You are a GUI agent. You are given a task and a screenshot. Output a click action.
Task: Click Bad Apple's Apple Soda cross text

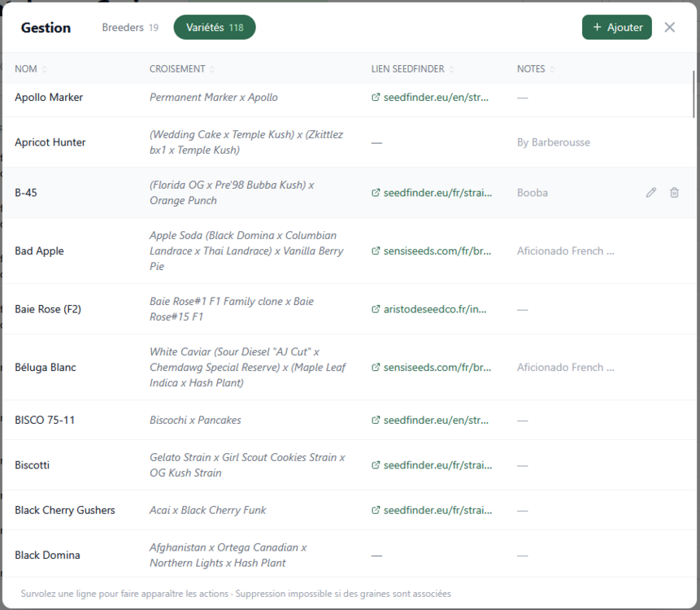click(x=246, y=251)
